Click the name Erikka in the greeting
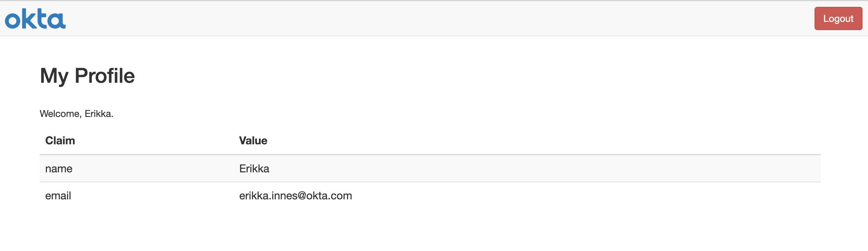The image size is (868, 251). (x=98, y=114)
